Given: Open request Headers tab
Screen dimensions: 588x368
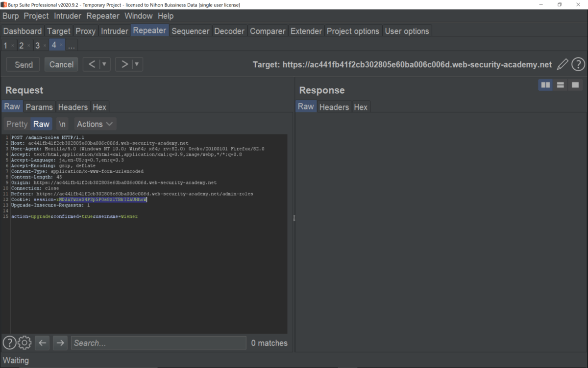Looking at the screenshot, I should (x=73, y=107).
